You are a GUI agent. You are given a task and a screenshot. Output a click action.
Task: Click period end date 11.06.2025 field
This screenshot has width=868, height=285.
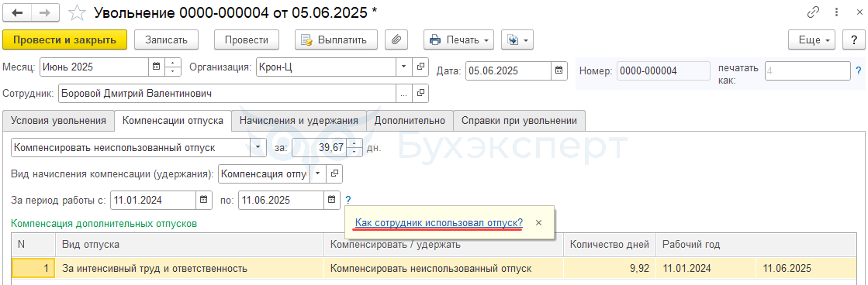point(282,200)
